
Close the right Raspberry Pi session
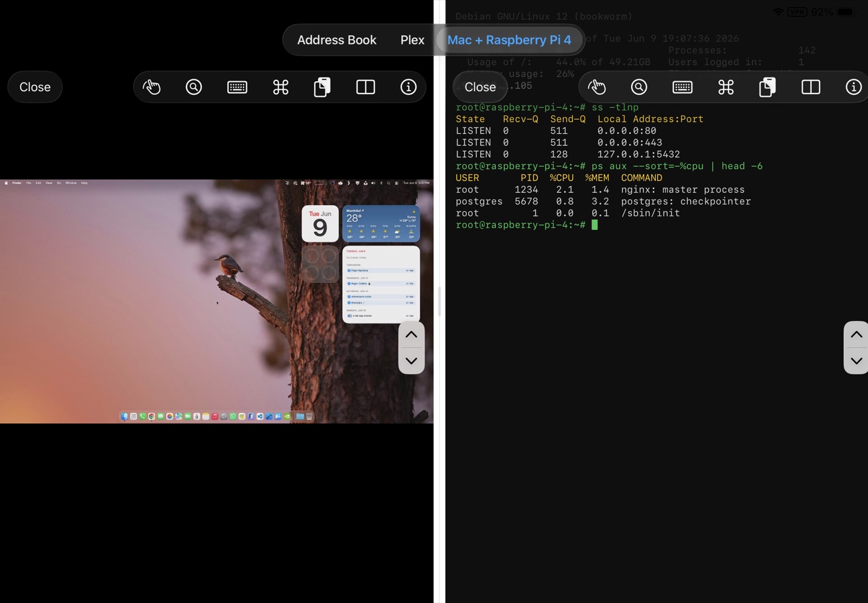coord(480,87)
